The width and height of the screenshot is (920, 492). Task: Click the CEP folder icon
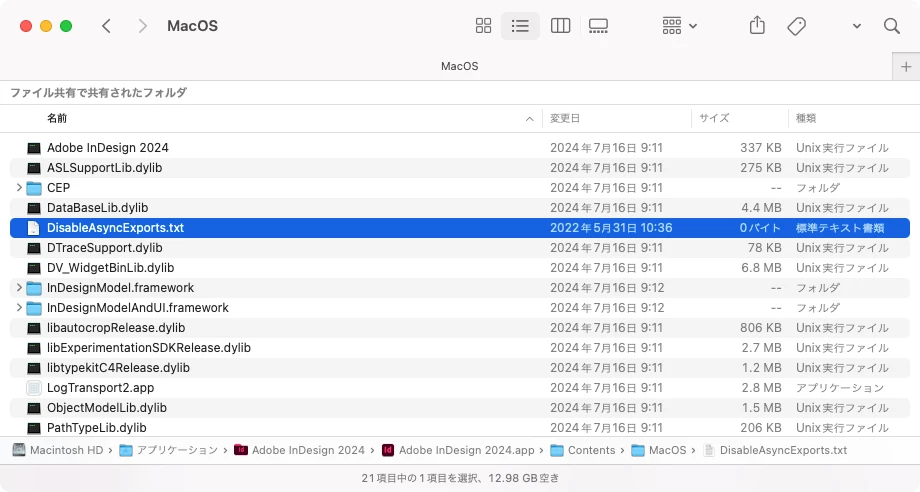click(x=34, y=188)
